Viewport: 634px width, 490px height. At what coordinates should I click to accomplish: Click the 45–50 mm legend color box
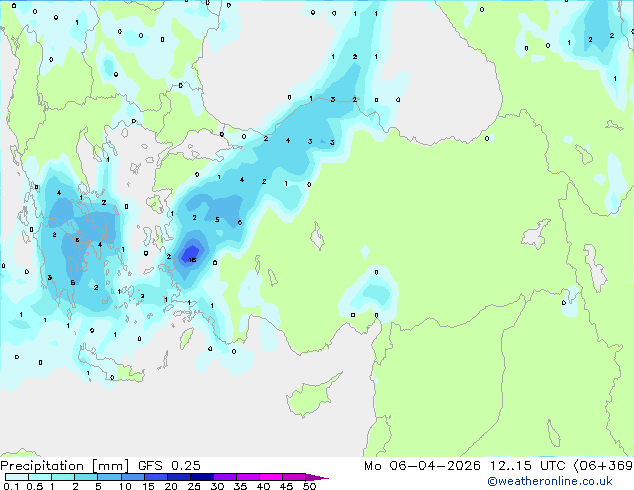tap(294, 477)
